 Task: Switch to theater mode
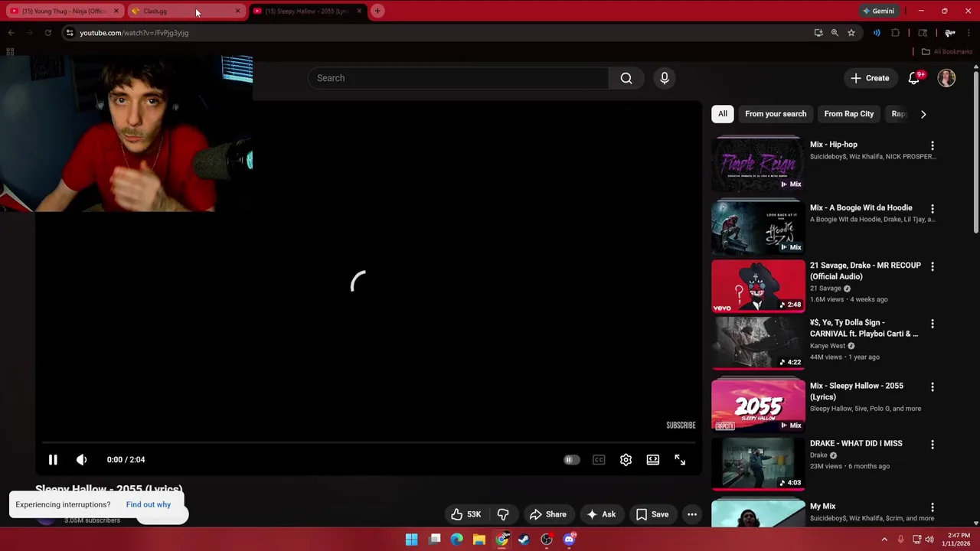click(x=652, y=460)
